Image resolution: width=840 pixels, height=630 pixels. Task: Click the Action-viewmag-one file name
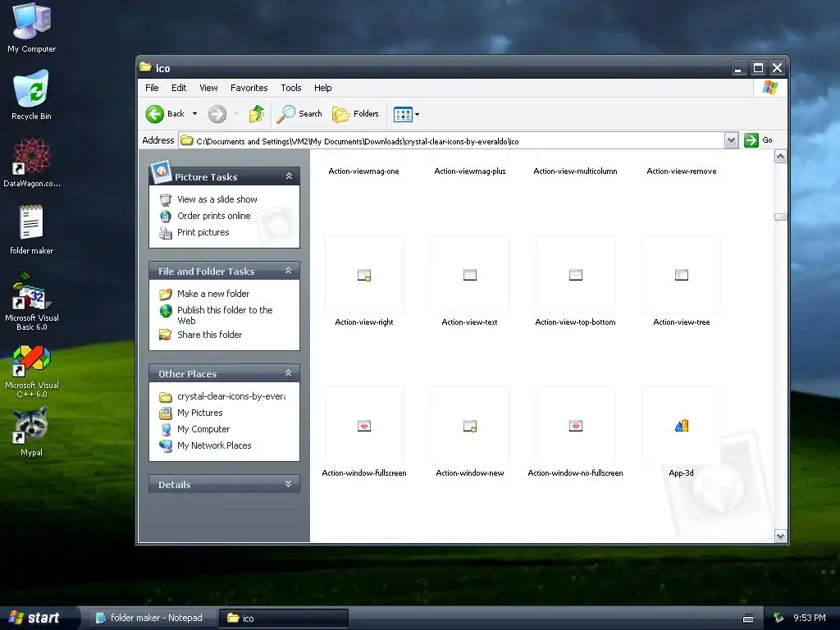363,171
